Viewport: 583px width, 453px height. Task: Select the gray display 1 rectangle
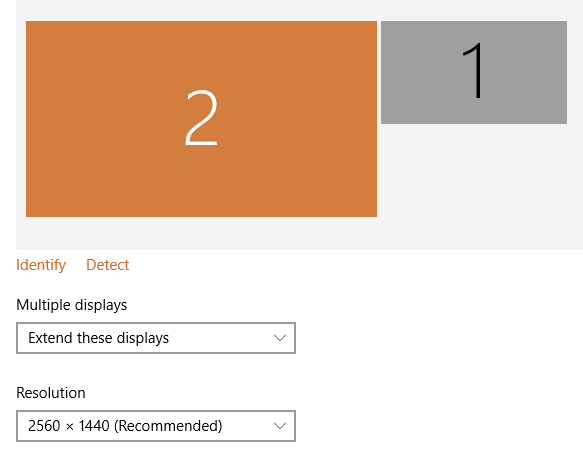coord(474,72)
